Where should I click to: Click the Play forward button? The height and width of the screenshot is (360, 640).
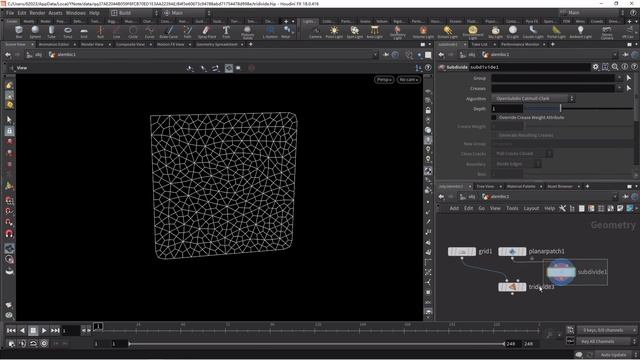44,330
